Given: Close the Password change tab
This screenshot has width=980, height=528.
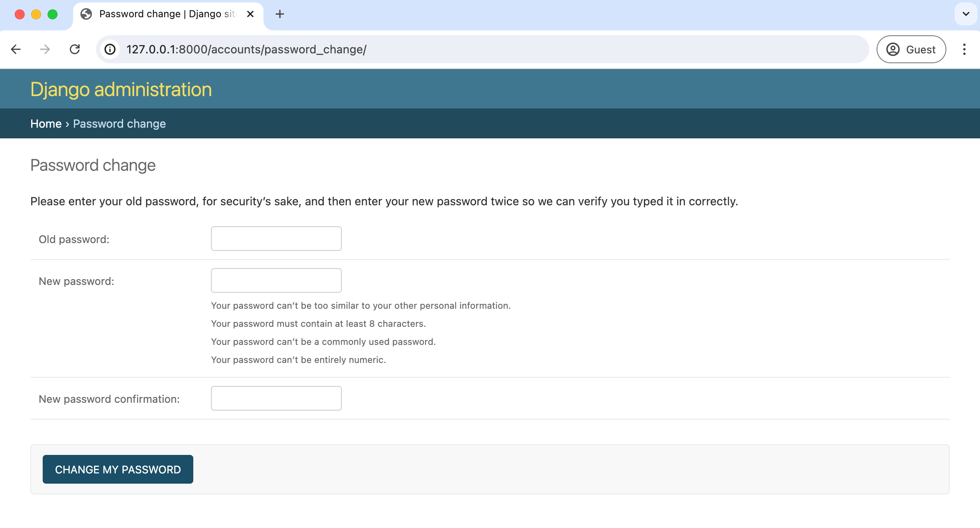Looking at the screenshot, I should point(250,14).
